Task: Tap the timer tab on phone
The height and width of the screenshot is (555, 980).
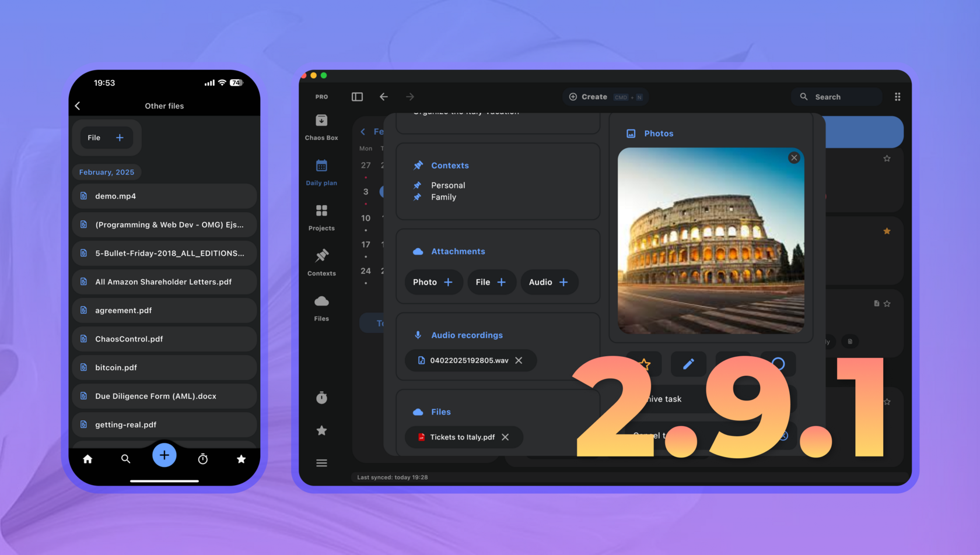Action: pos(203,459)
